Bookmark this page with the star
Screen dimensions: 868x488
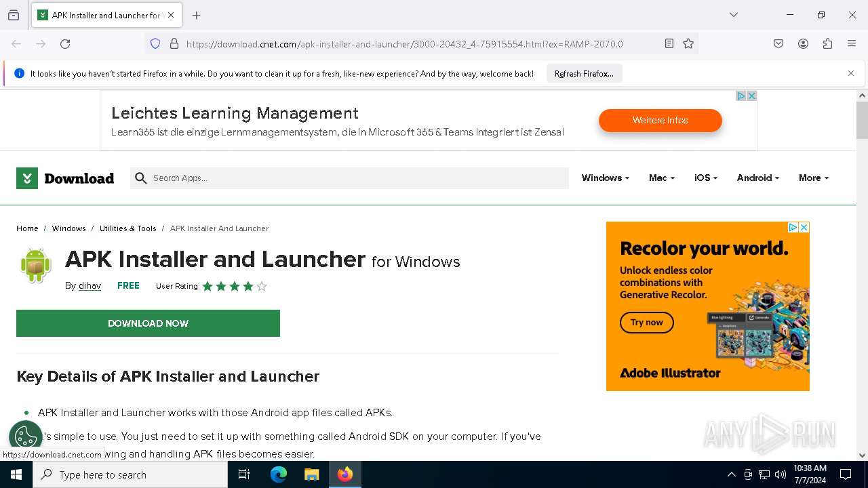click(688, 44)
